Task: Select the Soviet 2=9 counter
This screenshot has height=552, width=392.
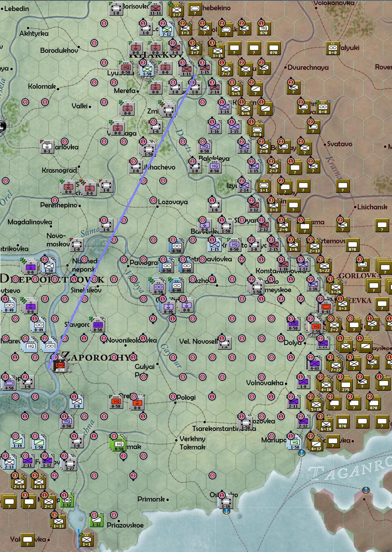Action: tap(283, 226)
